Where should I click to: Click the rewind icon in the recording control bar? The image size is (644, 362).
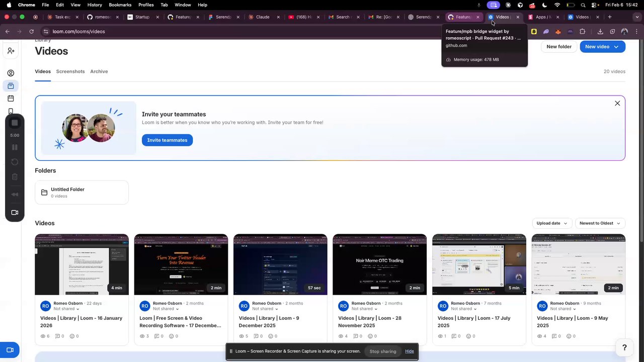(15, 195)
